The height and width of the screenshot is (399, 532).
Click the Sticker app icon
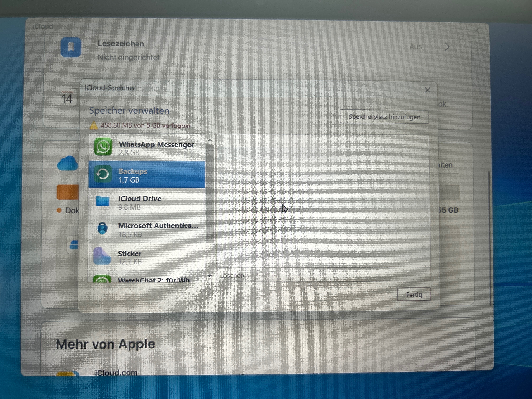tap(102, 256)
